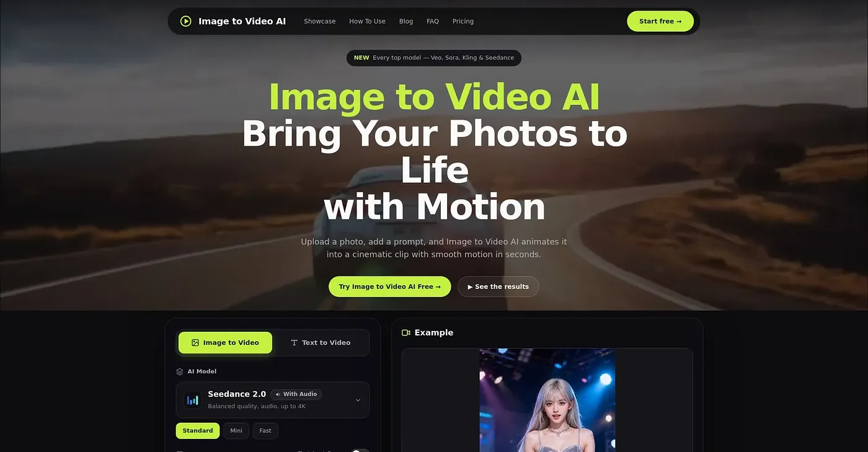Switch to the Image to Video tab

tap(225, 343)
